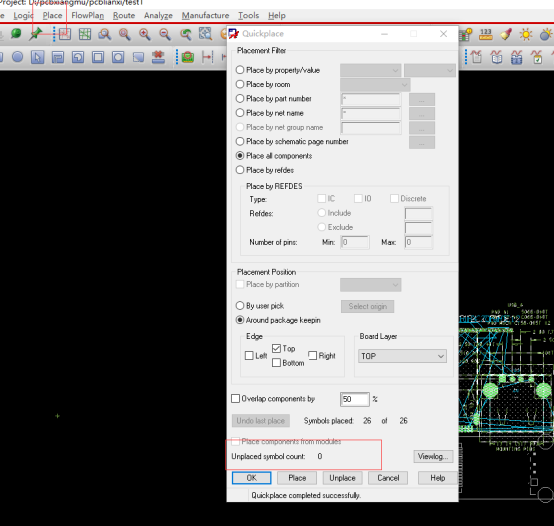Choose By user pick radio option

tap(240, 306)
